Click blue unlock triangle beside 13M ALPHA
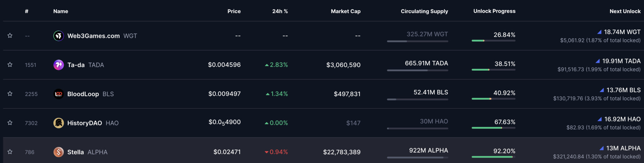This screenshot has height=163, width=644. coord(601,148)
